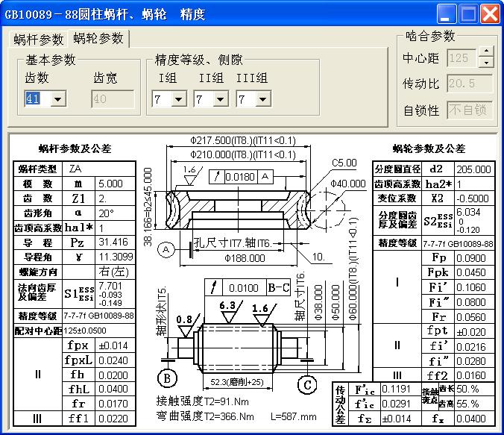Click the worm fr value 0.0170
Screen dimensions: 504x435
(x=113, y=404)
